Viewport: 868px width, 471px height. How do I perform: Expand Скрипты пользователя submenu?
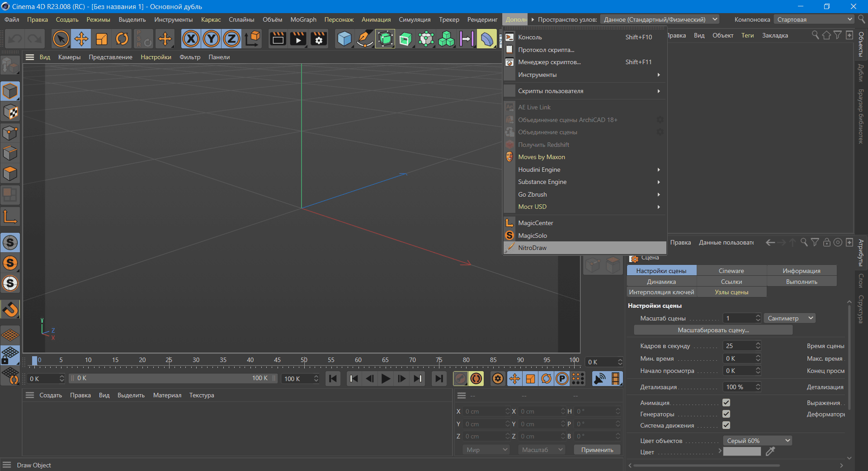pos(585,91)
